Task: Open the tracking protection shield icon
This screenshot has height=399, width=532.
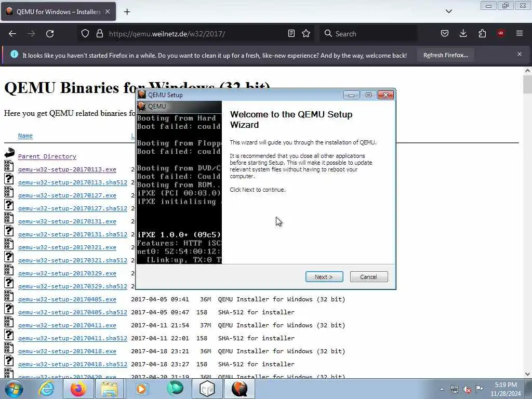Action: pyautogui.click(x=85, y=34)
